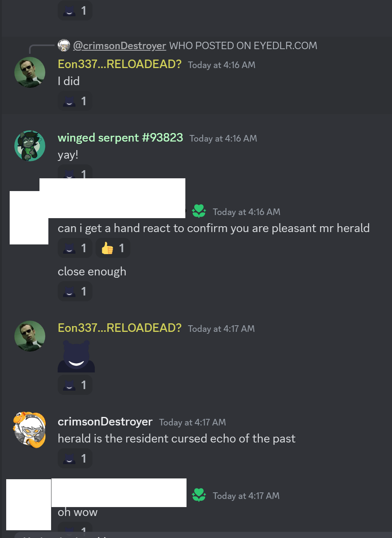The width and height of the screenshot is (392, 538).
Task: Click the 'Today at 4:16 AM' timestamp after winged serpent
Action: (223, 138)
